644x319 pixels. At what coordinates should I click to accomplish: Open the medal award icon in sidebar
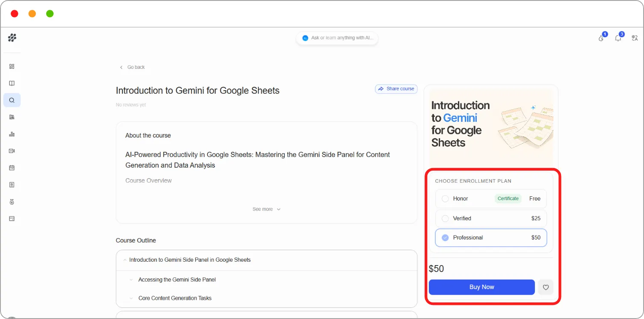pos(12,202)
